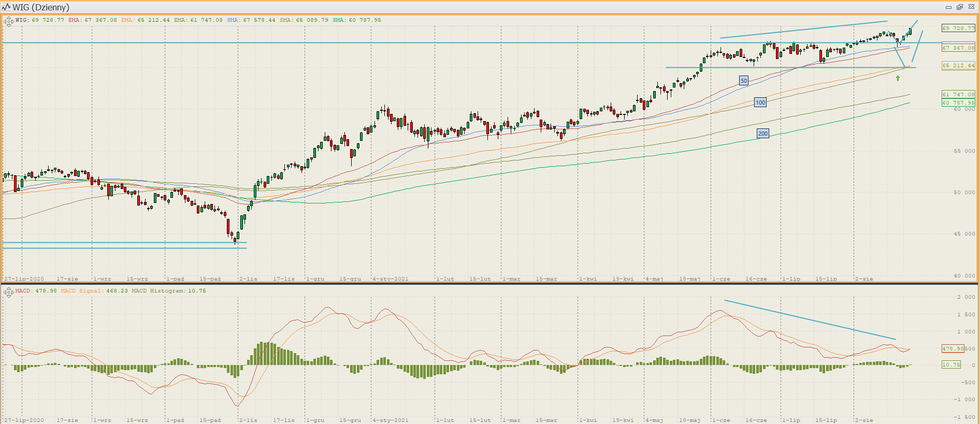Restore the chart window size
The width and height of the screenshot is (980, 424).
pos(960,7)
